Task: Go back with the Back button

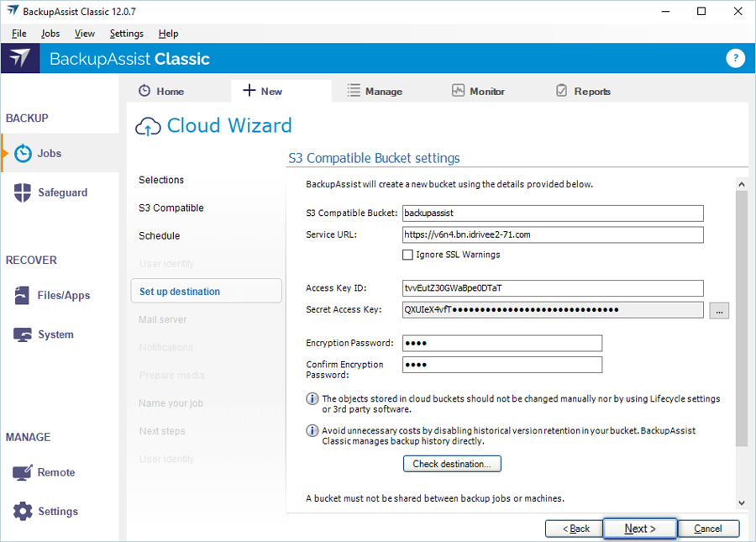Action: coord(575,529)
